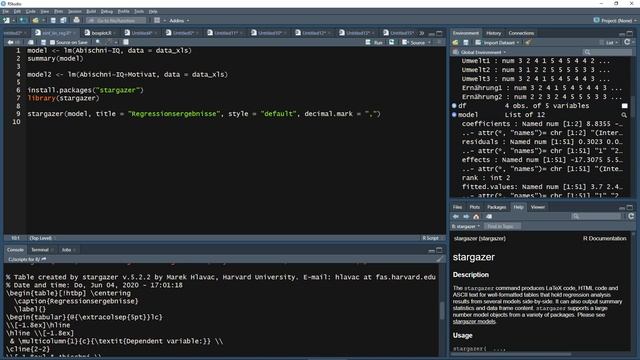The height and width of the screenshot is (360, 640).
Task: Click the Run button
Action: click(x=374, y=42)
